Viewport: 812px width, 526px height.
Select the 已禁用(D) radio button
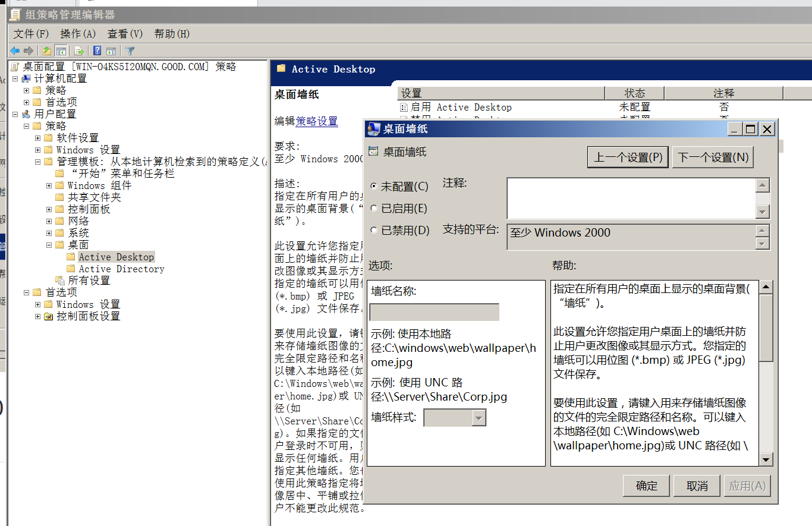(373, 230)
